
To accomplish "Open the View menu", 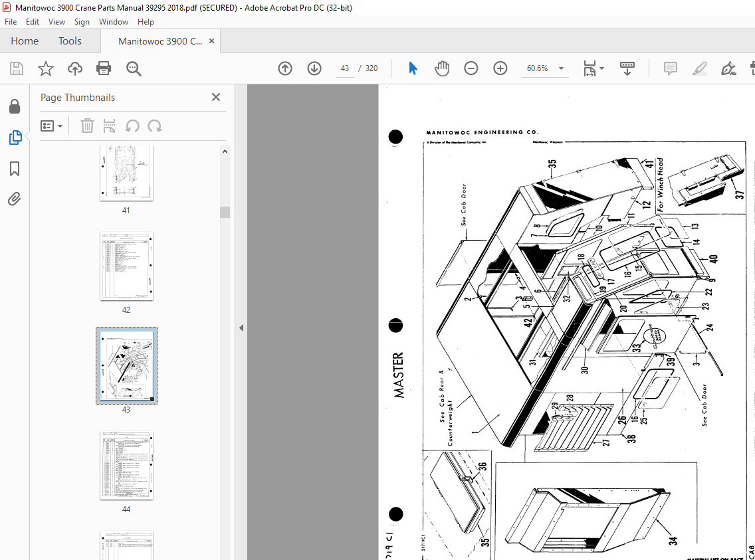I will point(56,22).
